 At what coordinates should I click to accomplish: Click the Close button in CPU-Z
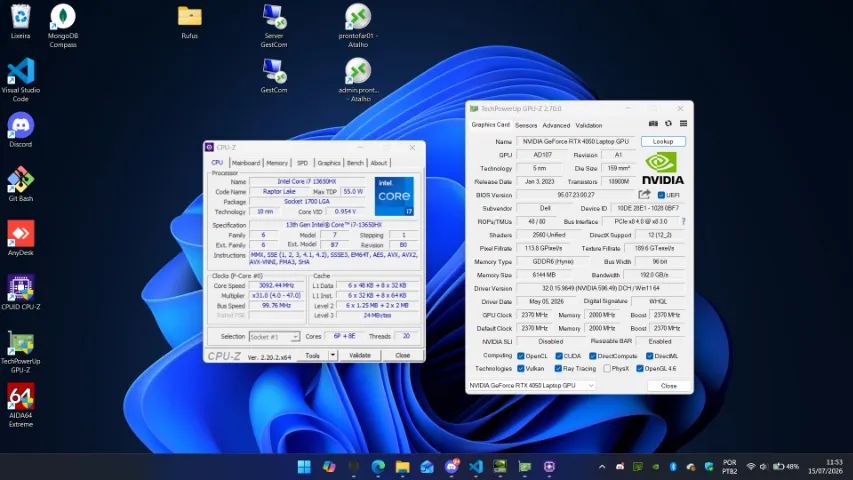[403, 355]
